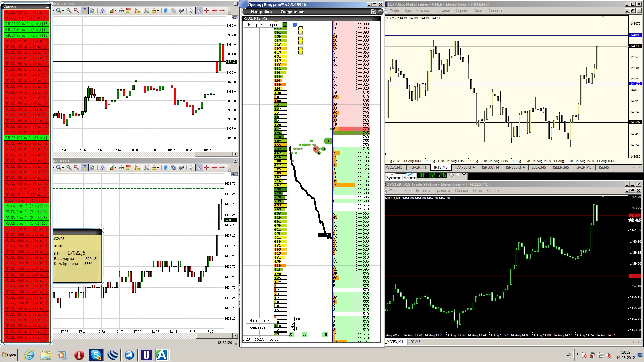Open the magnifier dropdown arrow in the top chart toolbar
This screenshot has height=362, width=644.
tap(63, 11)
